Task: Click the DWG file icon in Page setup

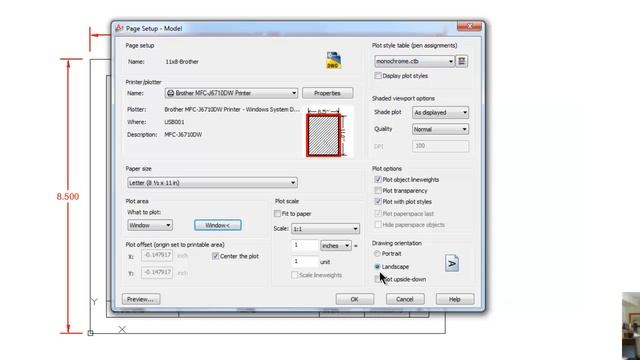Action: tap(333, 60)
